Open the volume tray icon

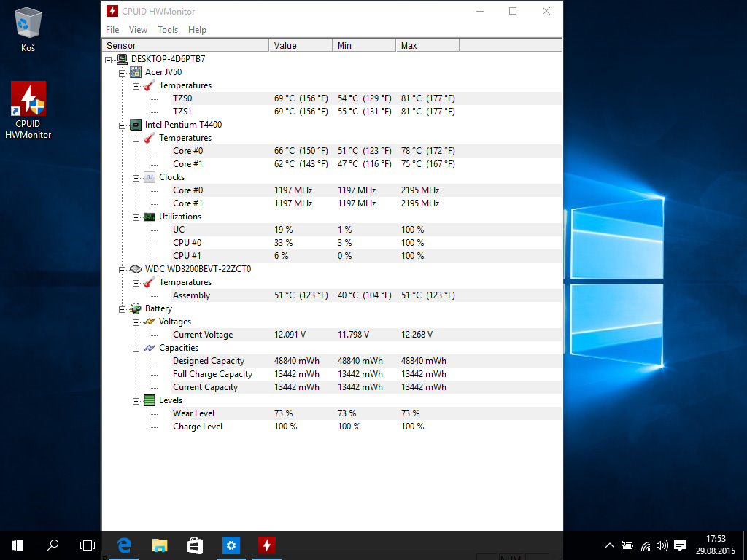(x=662, y=545)
